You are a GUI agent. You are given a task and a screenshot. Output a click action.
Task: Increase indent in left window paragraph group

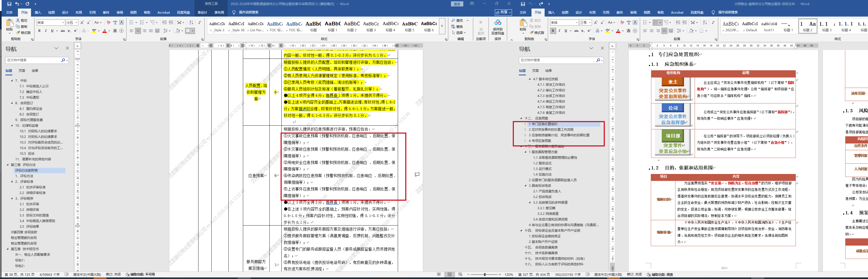171,22
